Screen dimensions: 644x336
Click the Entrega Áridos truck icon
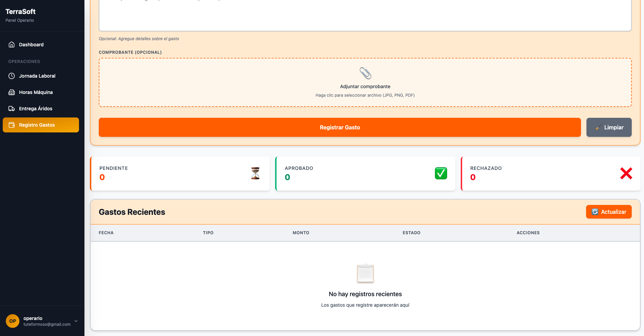click(12, 109)
